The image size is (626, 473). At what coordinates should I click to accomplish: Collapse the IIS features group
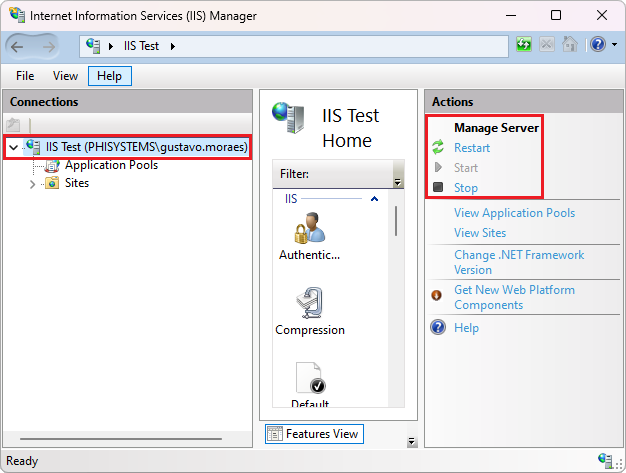click(374, 199)
